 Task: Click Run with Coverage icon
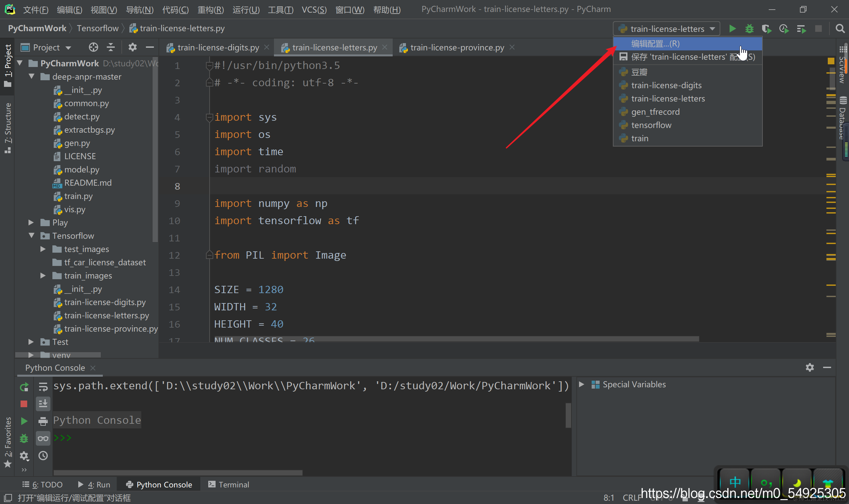coord(766,29)
